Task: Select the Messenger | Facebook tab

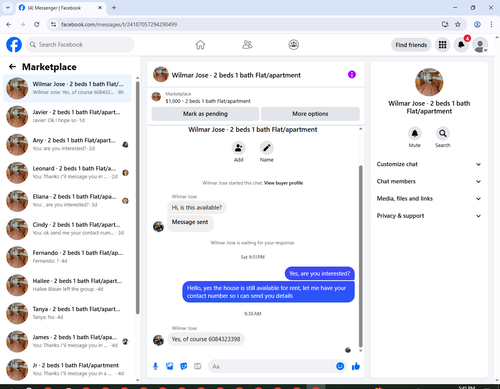Action: (x=60, y=8)
